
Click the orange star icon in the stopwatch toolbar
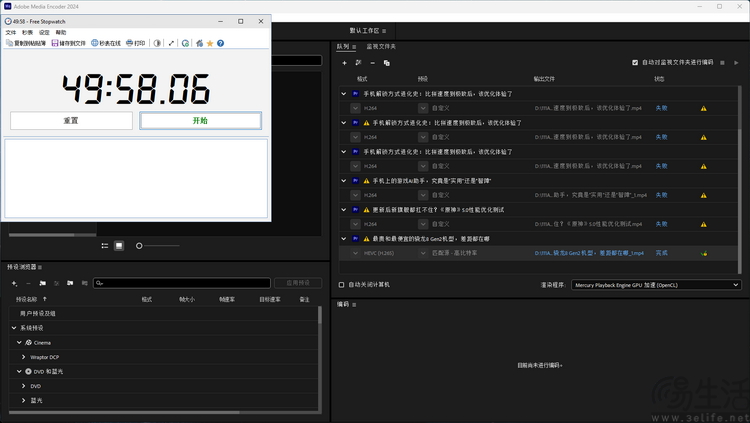[210, 43]
